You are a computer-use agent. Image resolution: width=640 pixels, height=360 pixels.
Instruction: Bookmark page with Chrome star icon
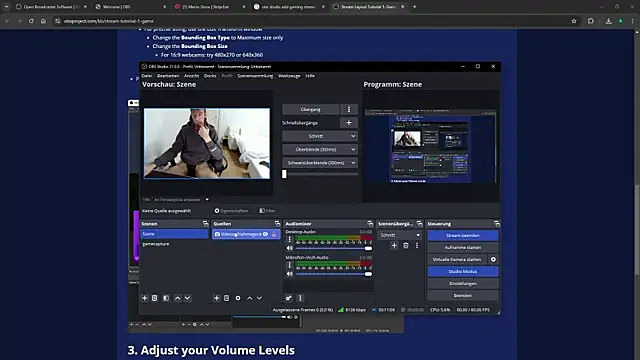[574, 21]
